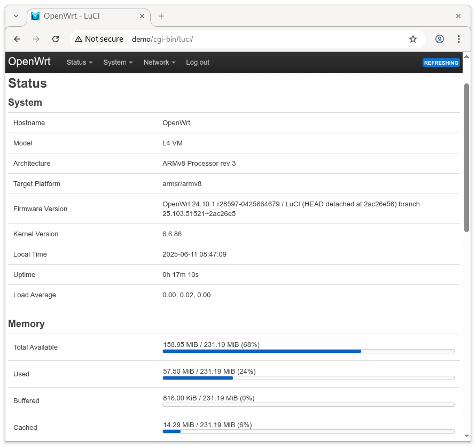The width and height of the screenshot is (476, 448).
Task: Click the 158.95 MiB / 231.19 MiB (68%) text
Action: pyautogui.click(x=211, y=345)
